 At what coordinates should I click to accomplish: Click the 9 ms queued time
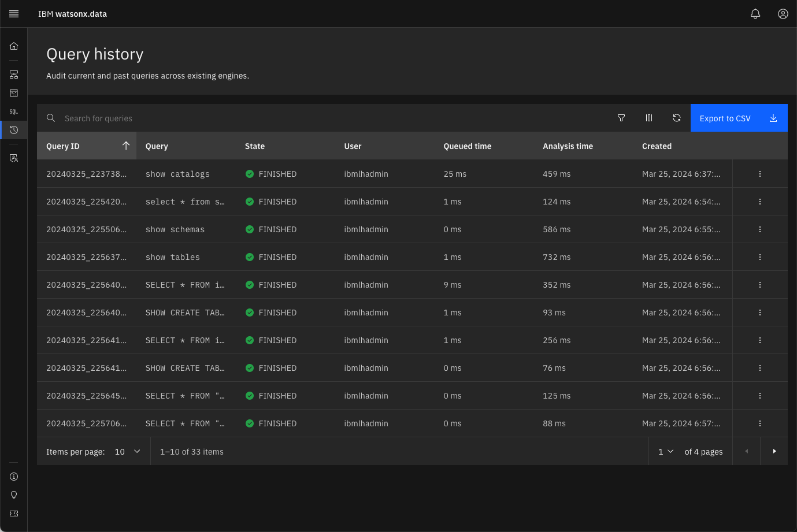453,285
